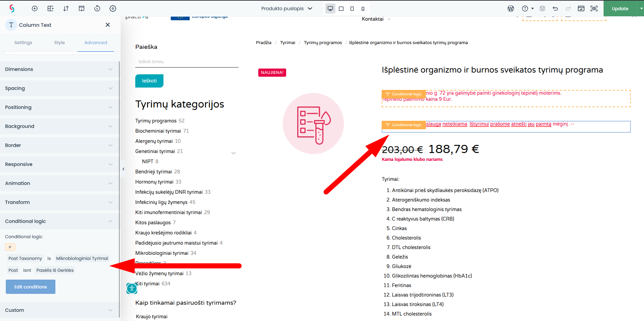Click the WordPress dashboard icon
This screenshot has height=321, width=644.
511,8
